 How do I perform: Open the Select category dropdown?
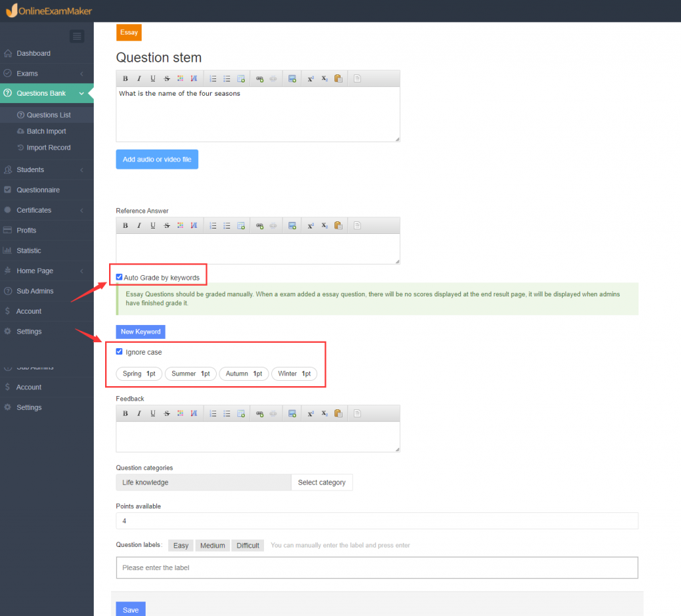[322, 482]
